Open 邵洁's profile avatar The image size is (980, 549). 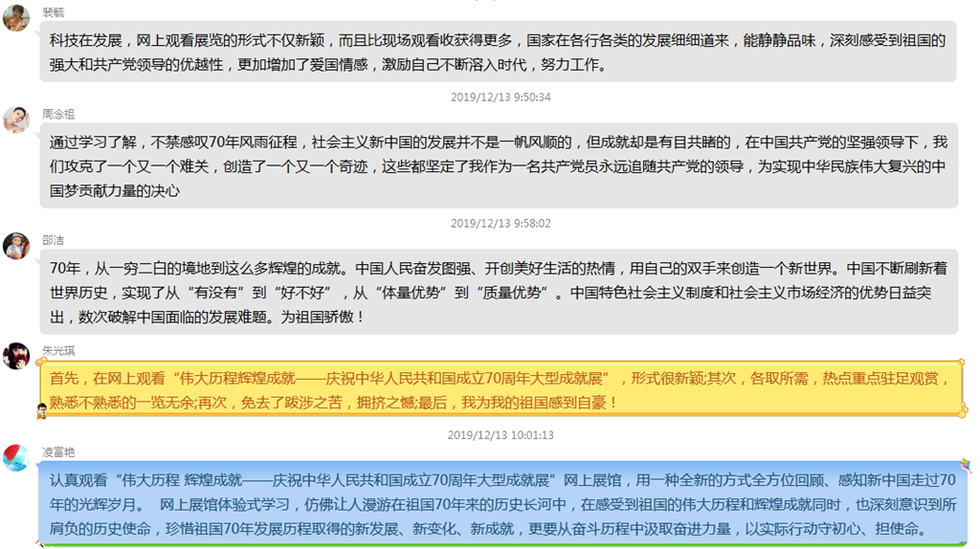(16, 246)
